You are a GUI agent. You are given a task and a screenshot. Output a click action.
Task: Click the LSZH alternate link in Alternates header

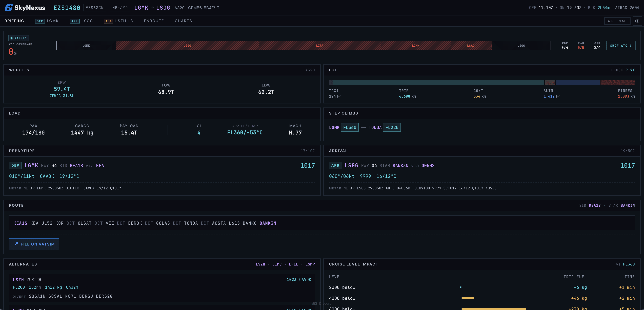260,264
